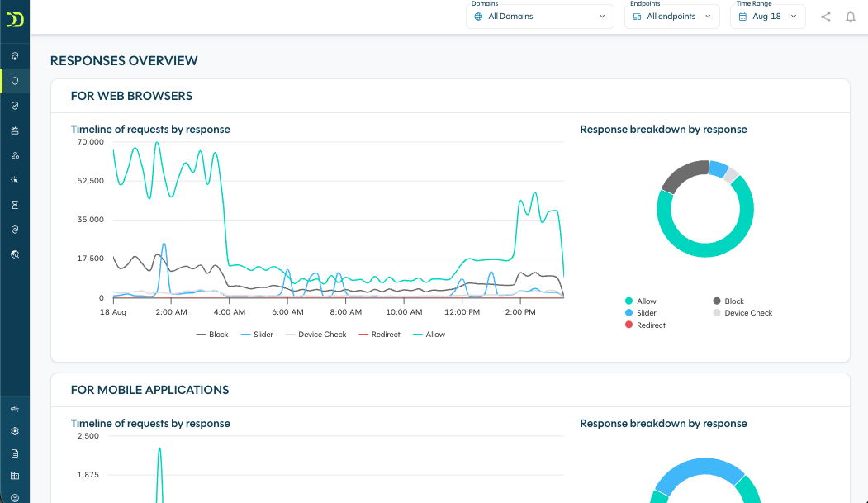Expand the All endpoints dropdown
This screenshot has width=868, height=503.
point(672,17)
